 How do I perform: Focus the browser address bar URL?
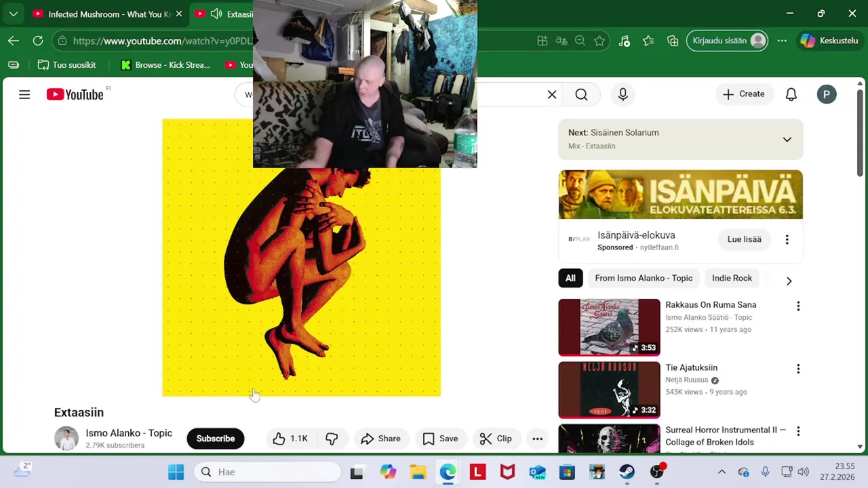(x=161, y=41)
